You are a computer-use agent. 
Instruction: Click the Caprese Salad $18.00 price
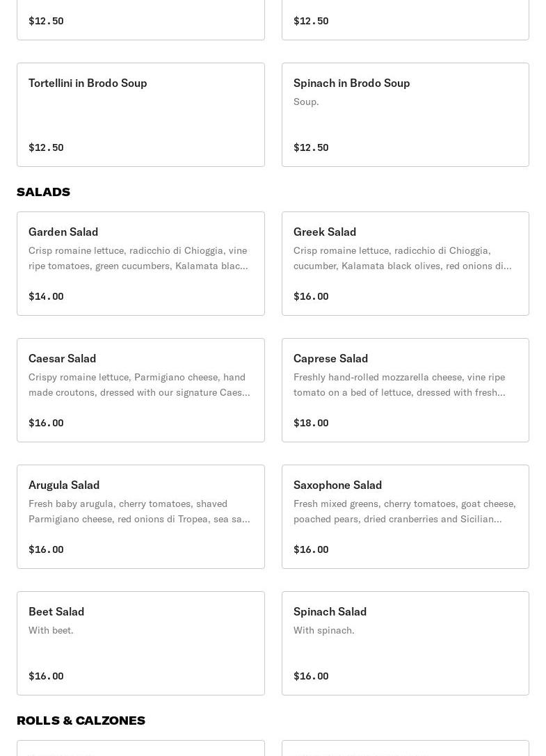tap(311, 423)
